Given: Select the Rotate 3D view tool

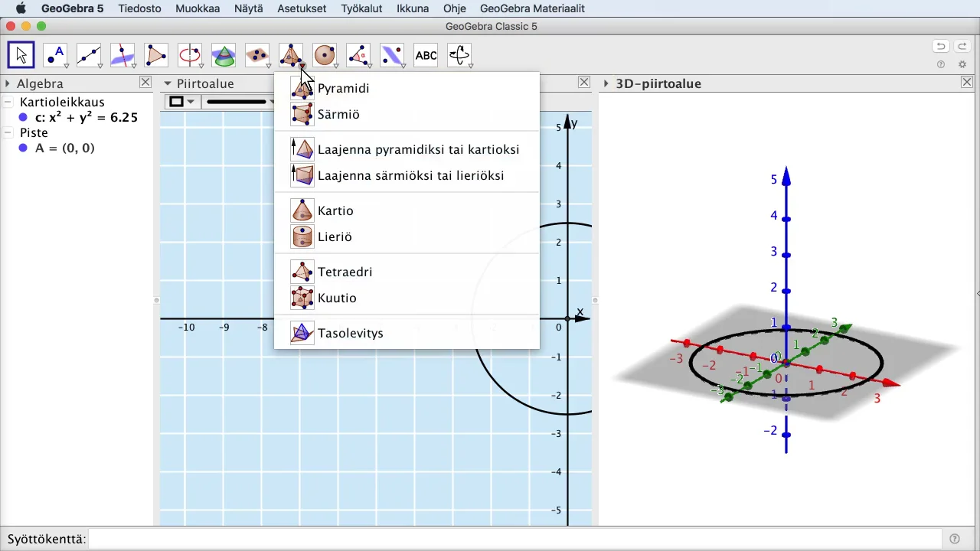Looking at the screenshot, I should 459,55.
